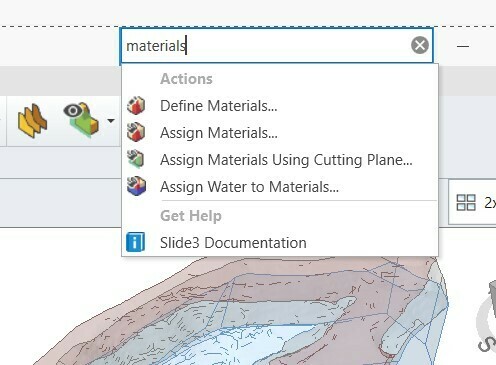Image resolution: width=496 pixels, height=365 pixels.
Task: Click the view rotation widget at right edge
Action: (x=487, y=318)
